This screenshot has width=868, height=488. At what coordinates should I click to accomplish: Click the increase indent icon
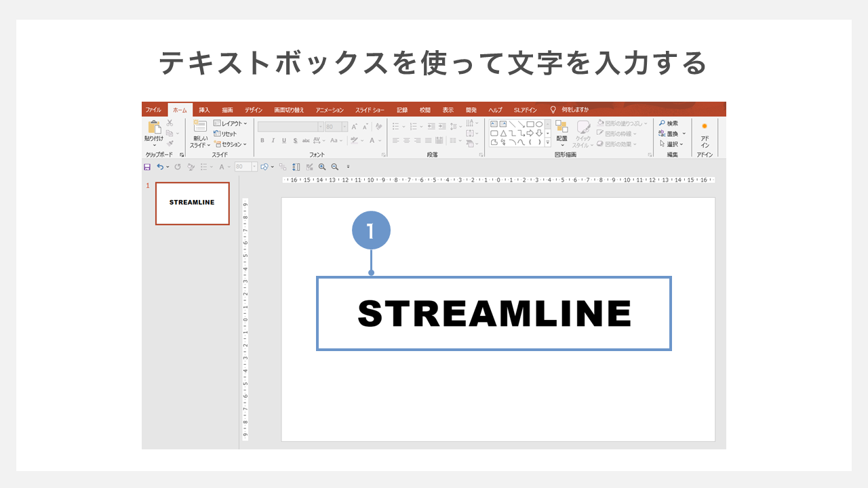(x=442, y=127)
